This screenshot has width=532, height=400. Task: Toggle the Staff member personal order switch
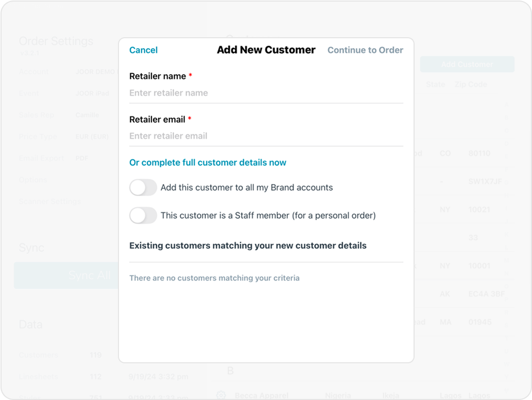143,215
